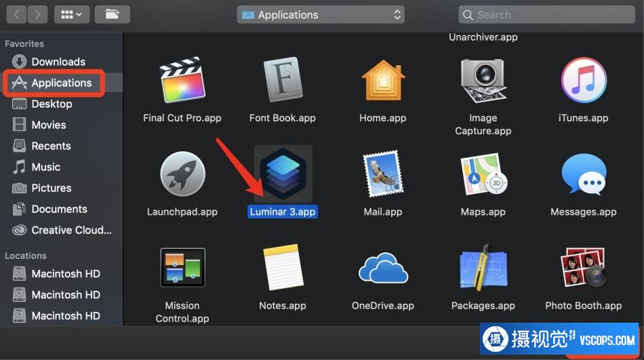The image size is (644, 360).
Task: Create a new folder with toolbar button
Action: [x=112, y=15]
